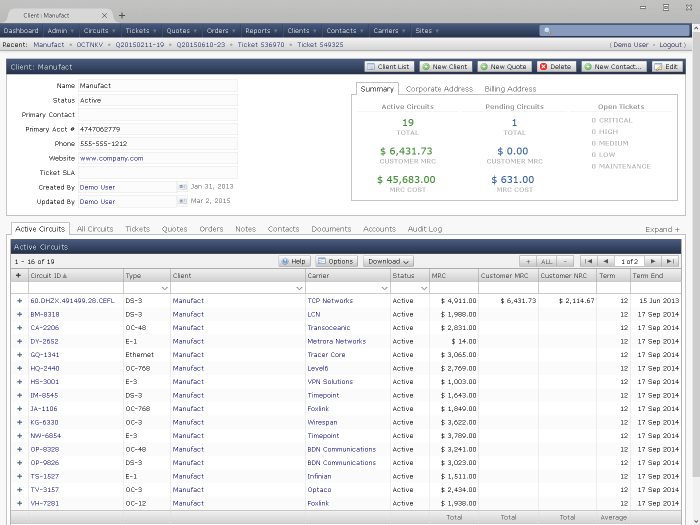Click the expand-all plus button in grid toolbar
The width and height of the screenshot is (700, 525).
point(528,261)
